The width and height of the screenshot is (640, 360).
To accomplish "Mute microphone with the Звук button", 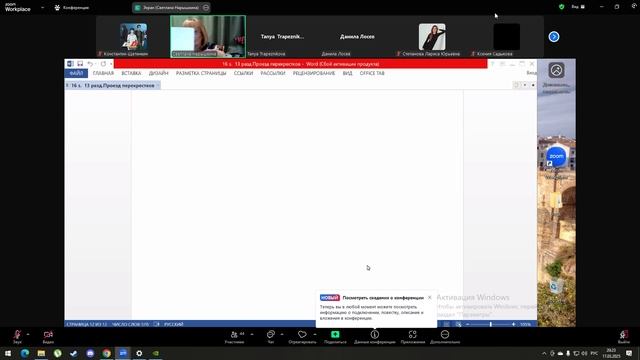I will 17,337.
